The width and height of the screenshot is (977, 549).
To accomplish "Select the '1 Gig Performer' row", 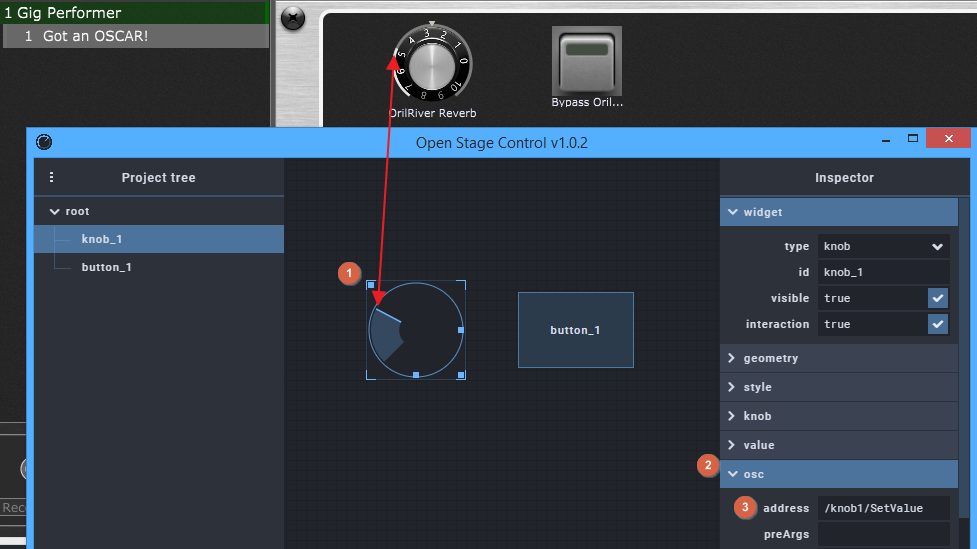I will tap(134, 12).
